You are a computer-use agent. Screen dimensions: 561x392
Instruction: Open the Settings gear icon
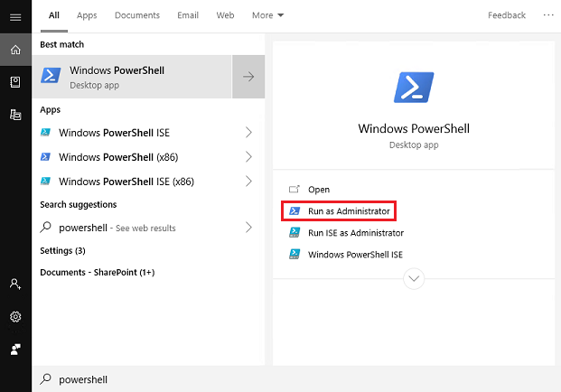click(x=15, y=317)
